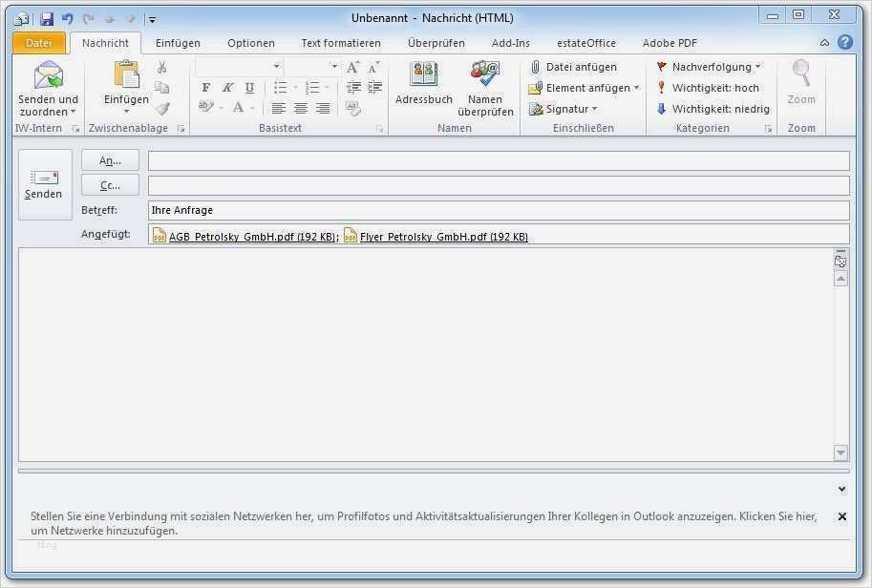
Task: Click in the Betreff subject field
Action: (x=499, y=210)
